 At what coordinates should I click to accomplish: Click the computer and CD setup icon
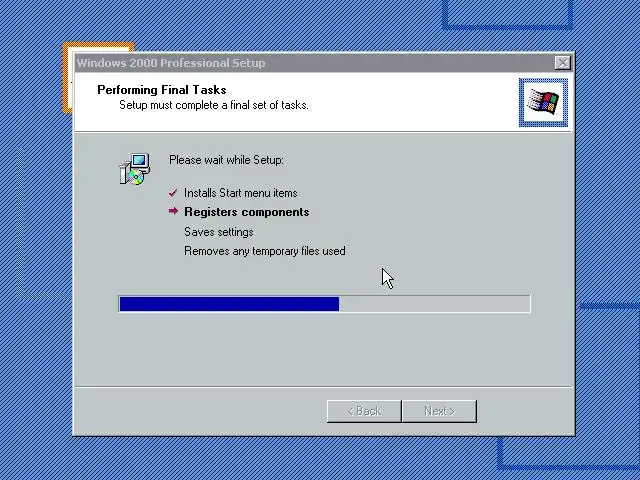pyautogui.click(x=134, y=169)
